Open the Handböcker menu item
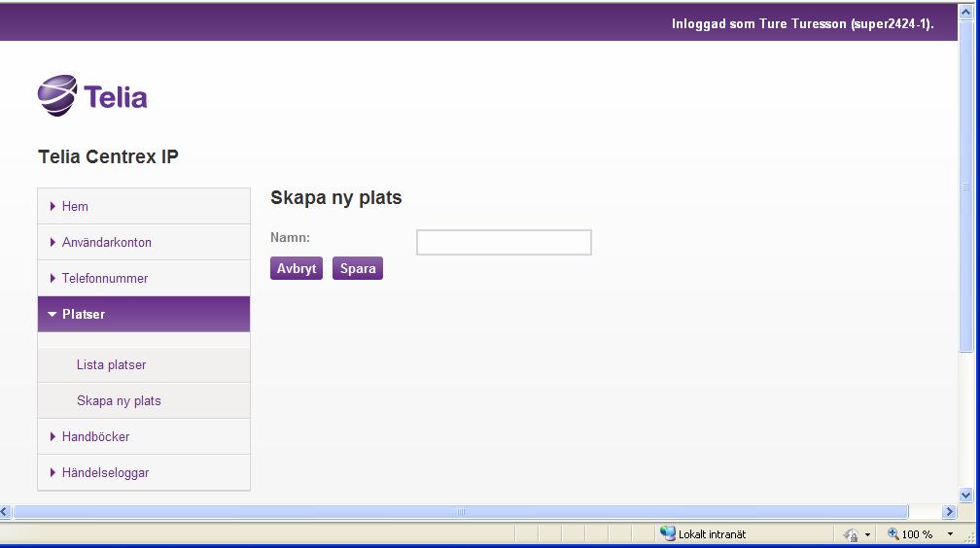980x548 pixels. [x=144, y=437]
